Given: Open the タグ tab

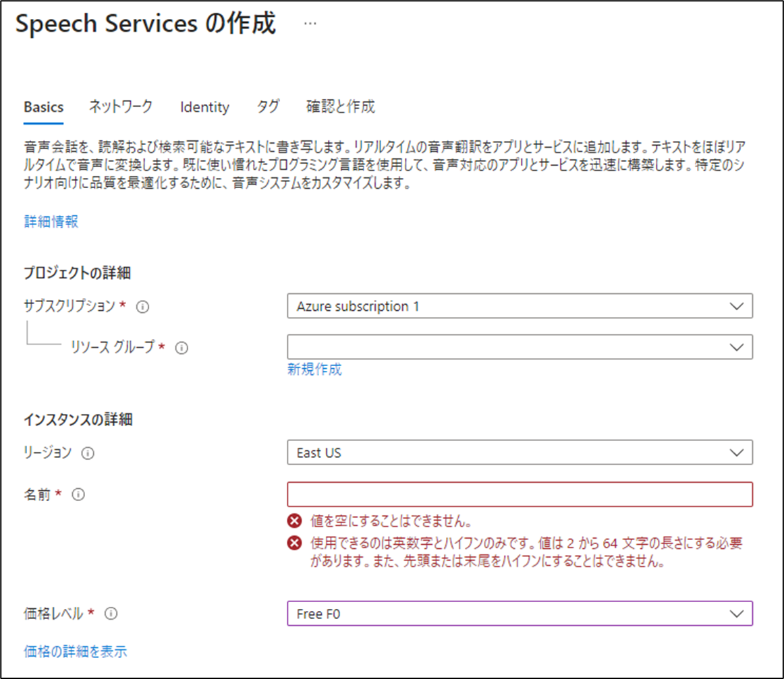Looking at the screenshot, I should pos(268,107).
